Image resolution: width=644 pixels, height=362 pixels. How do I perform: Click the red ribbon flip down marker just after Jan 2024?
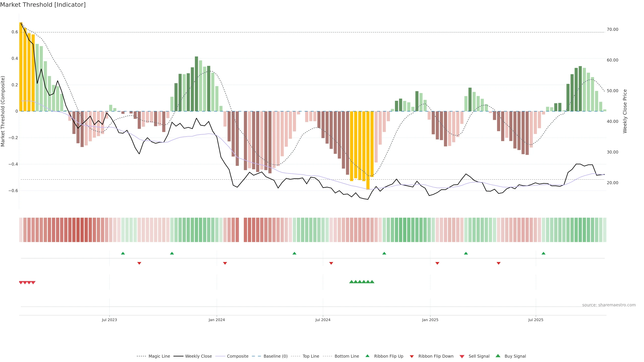click(225, 263)
